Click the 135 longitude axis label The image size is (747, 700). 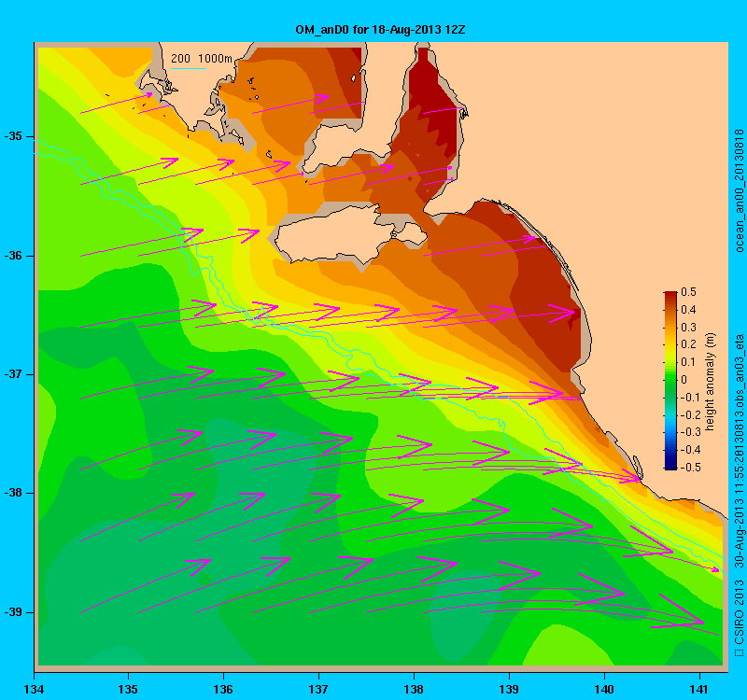tap(128, 690)
